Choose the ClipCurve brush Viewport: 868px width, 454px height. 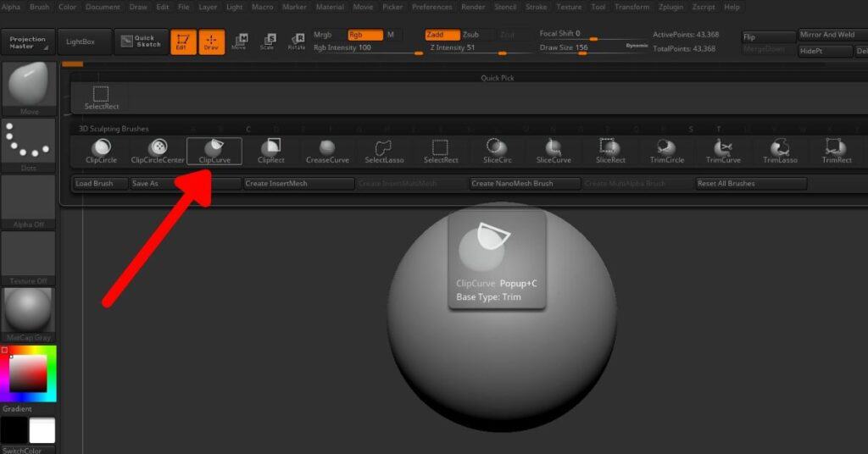click(214, 151)
